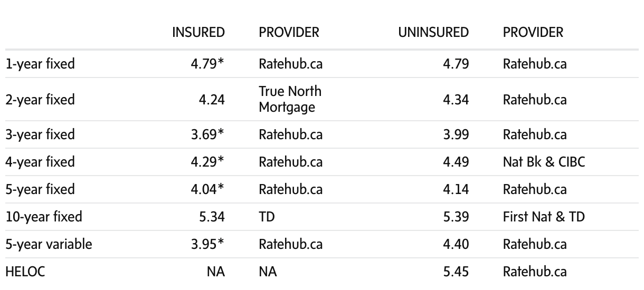The height and width of the screenshot is (290, 644).
Task: Click the 4-year fixed row label
Action: click(40, 162)
